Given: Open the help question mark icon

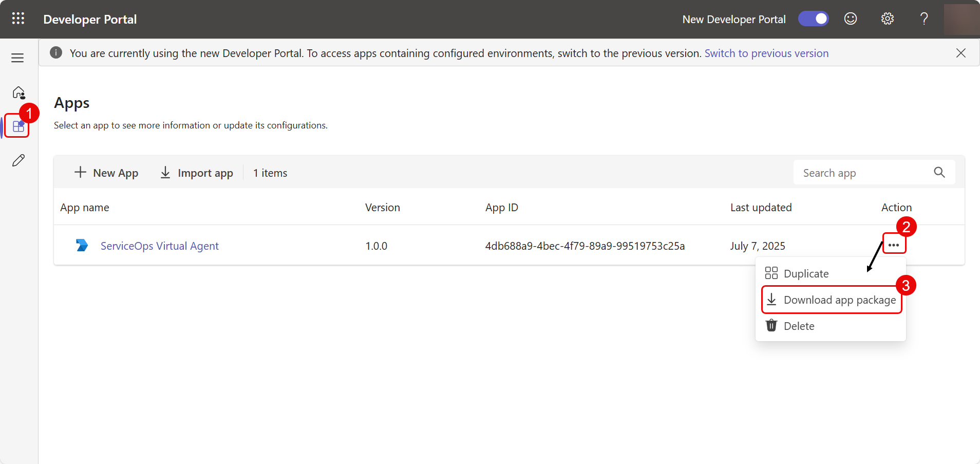Looking at the screenshot, I should 924,19.
